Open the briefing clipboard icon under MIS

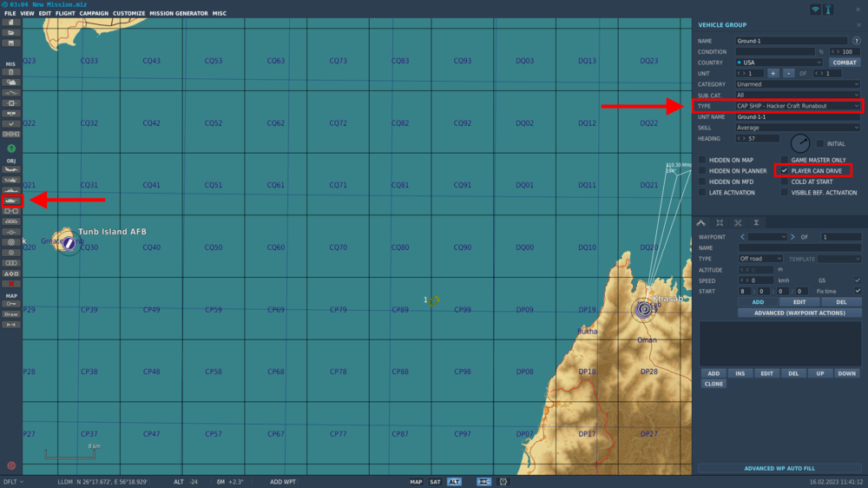click(11, 72)
